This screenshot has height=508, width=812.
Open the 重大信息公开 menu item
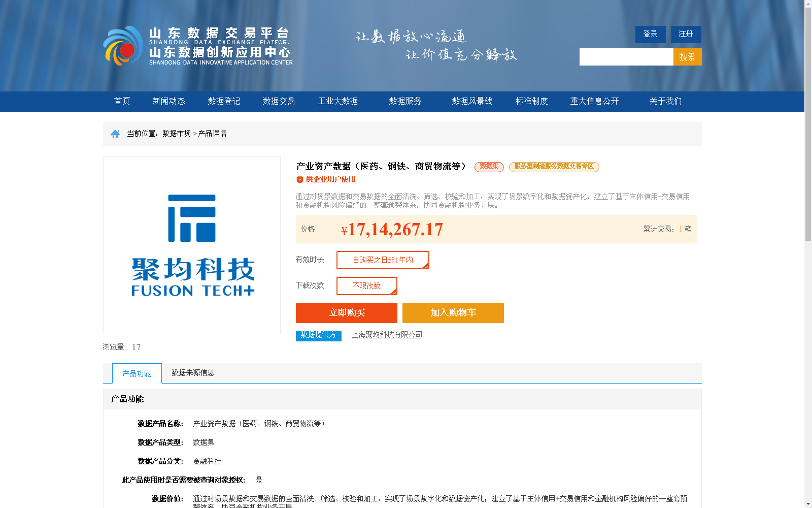(594, 101)
